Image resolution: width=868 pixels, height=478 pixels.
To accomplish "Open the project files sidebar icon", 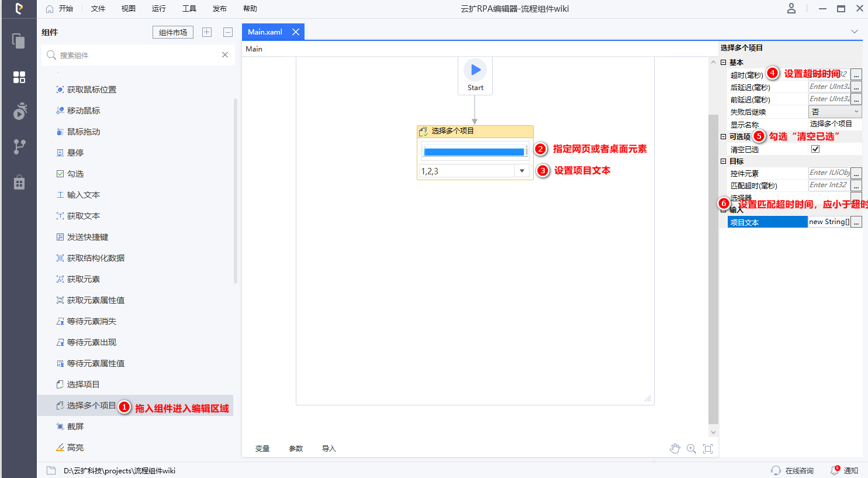I will [19, 40].
